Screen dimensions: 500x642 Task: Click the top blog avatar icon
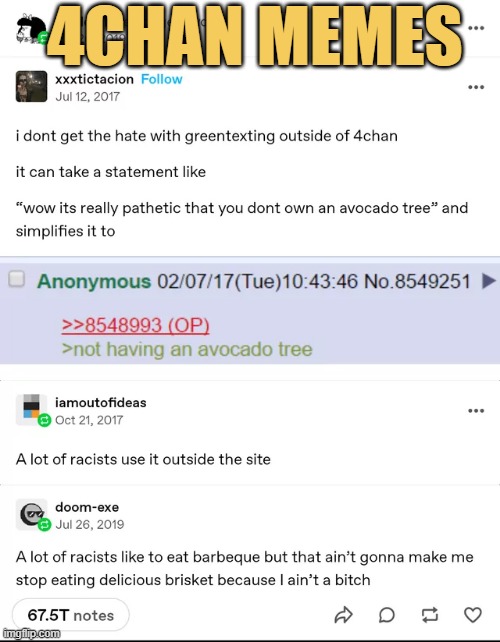(x=31, y=28)
